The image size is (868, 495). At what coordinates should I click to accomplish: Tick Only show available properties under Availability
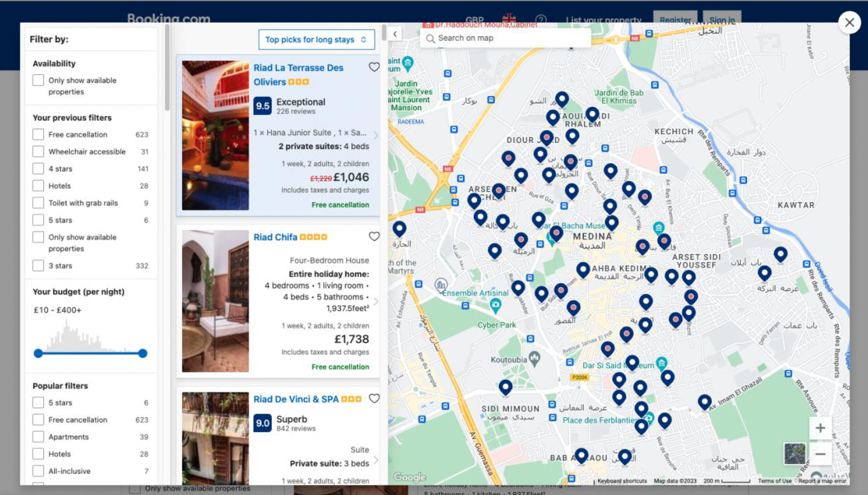tap(38, 80)
